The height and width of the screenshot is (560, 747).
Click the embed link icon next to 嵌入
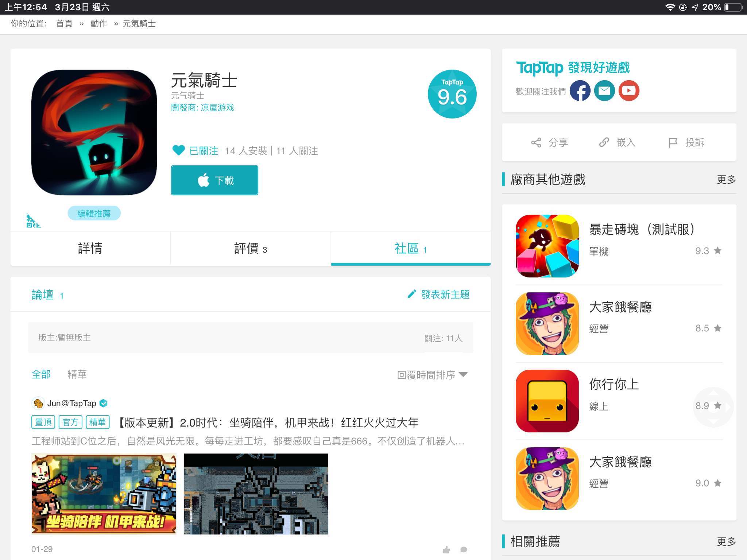pyautogui.click(x=604, y=143)
